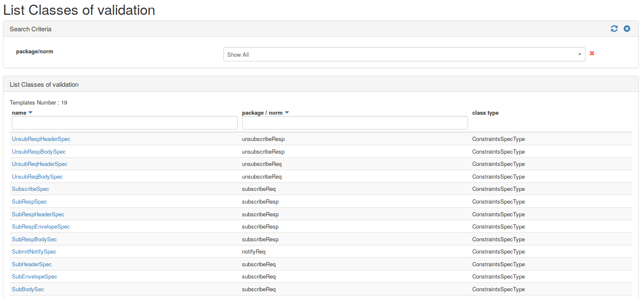Click the refresh icon in Search Criteria
Screen dimensions: 644x298
tap(614, 29)
